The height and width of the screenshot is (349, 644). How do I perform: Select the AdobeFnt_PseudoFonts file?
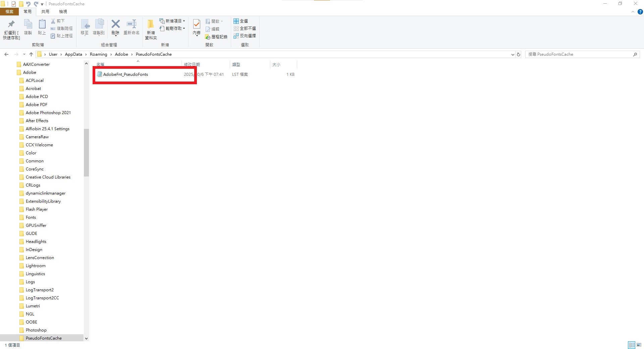point(125,74)
